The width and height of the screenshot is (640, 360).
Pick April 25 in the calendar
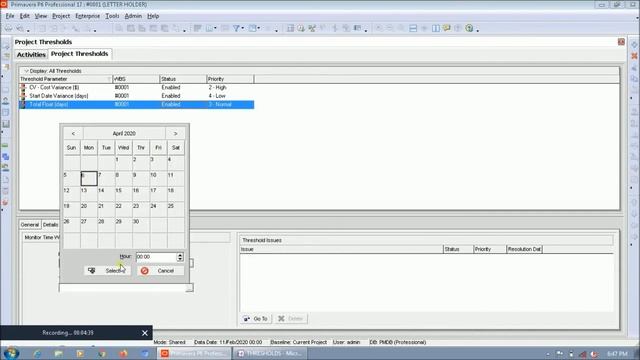click(176, 209)
